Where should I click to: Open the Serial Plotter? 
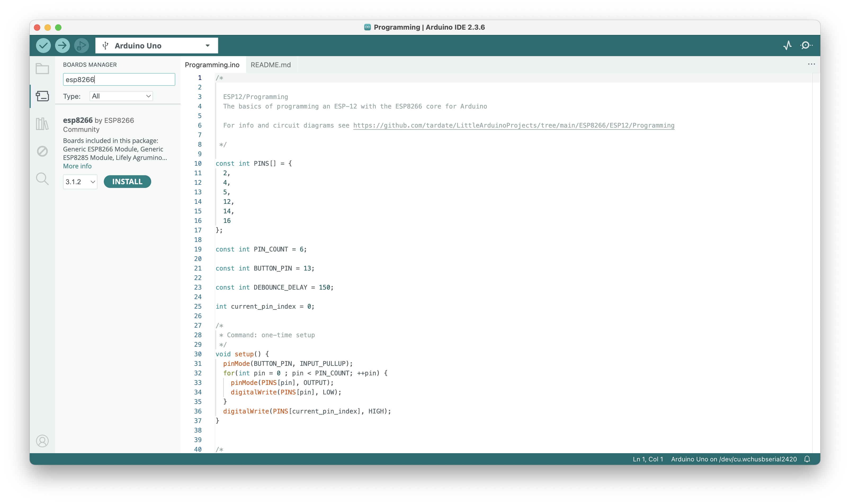pyautogui.click(x=787, y=46)
